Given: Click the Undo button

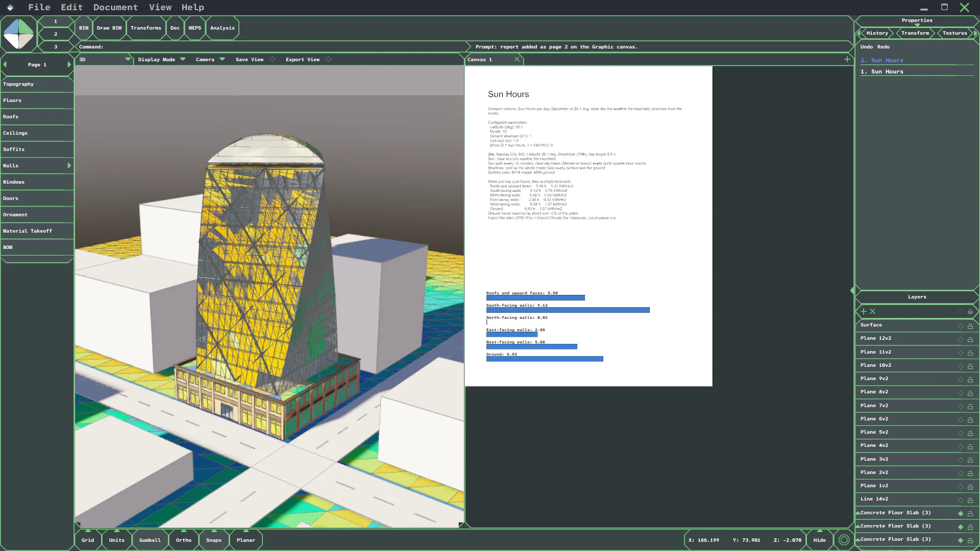Looking at the screenshot, I should (867, 46).
